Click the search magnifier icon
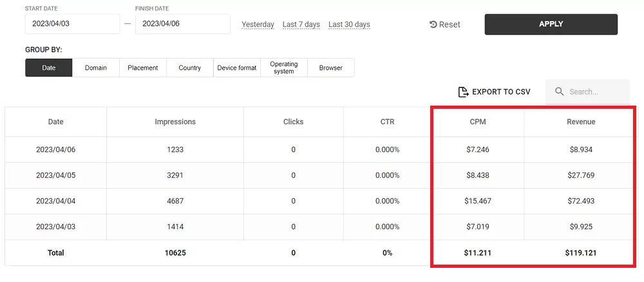The height and width of the screenshot is (282, 644). click(x=559, y=92)
